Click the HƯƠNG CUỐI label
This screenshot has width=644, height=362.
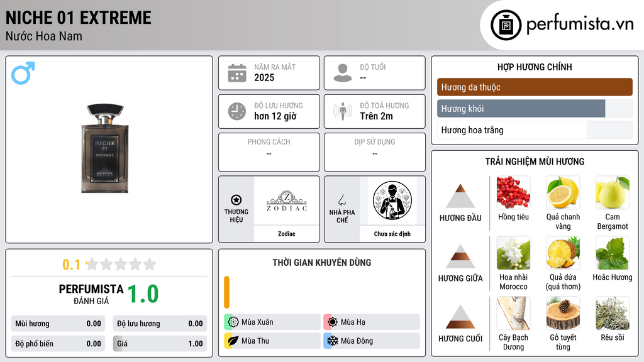[x=460, y=339]
